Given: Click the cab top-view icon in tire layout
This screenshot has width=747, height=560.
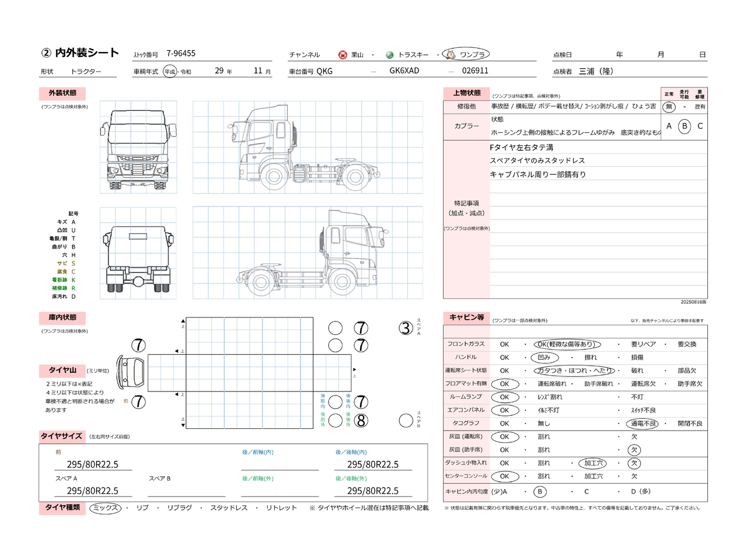Looking at the screenshot, I should point(131,370).
